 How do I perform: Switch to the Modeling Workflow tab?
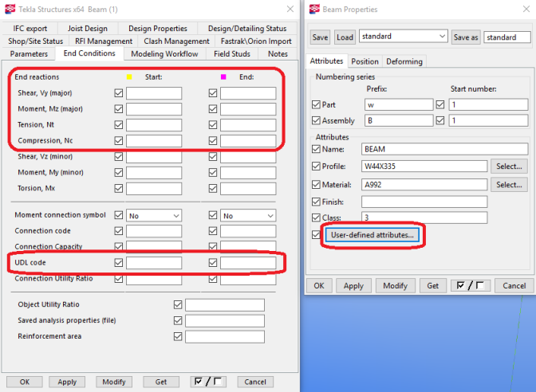(x=164, y=53)
